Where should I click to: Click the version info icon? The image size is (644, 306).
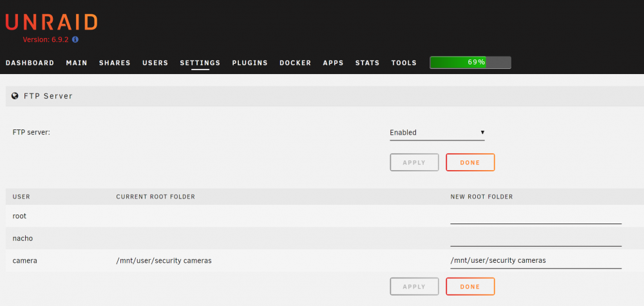(x=75, y=40)
